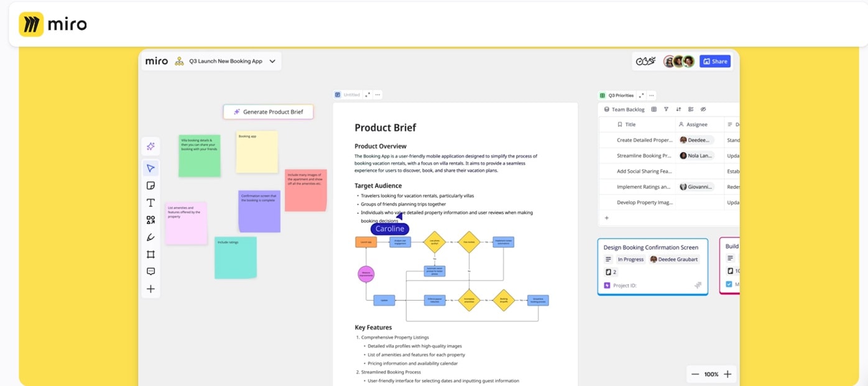
Task: Click the Product Brief heading
Action: coord(386,127)
